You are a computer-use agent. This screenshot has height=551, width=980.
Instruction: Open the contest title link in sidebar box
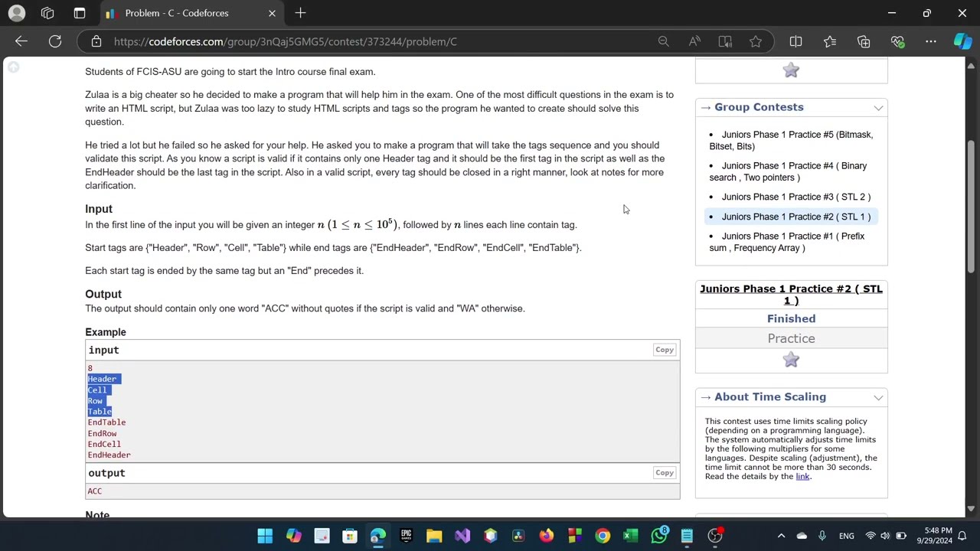tap(791, 295)
